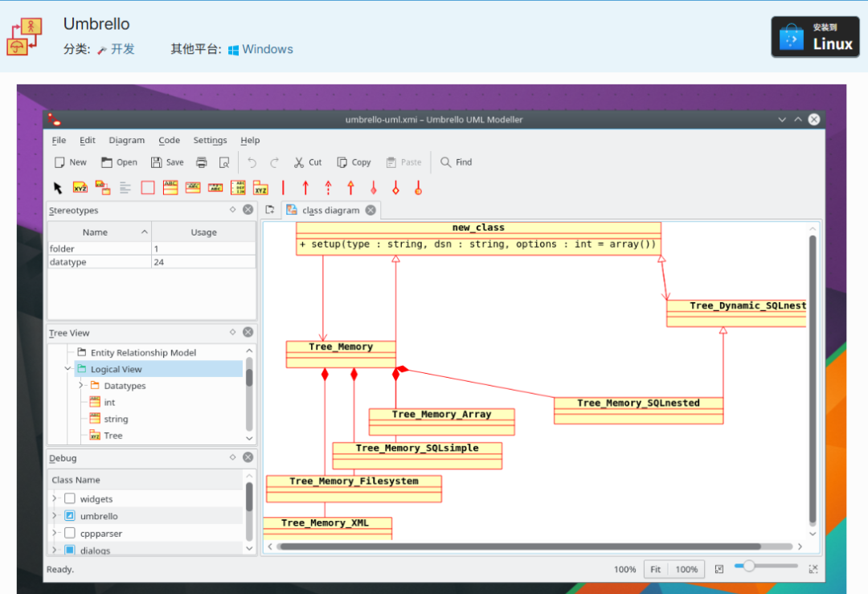This screenshot has height=594, width=868.
Task: Open the Settings menu
Action: click(x=210, y=140)
